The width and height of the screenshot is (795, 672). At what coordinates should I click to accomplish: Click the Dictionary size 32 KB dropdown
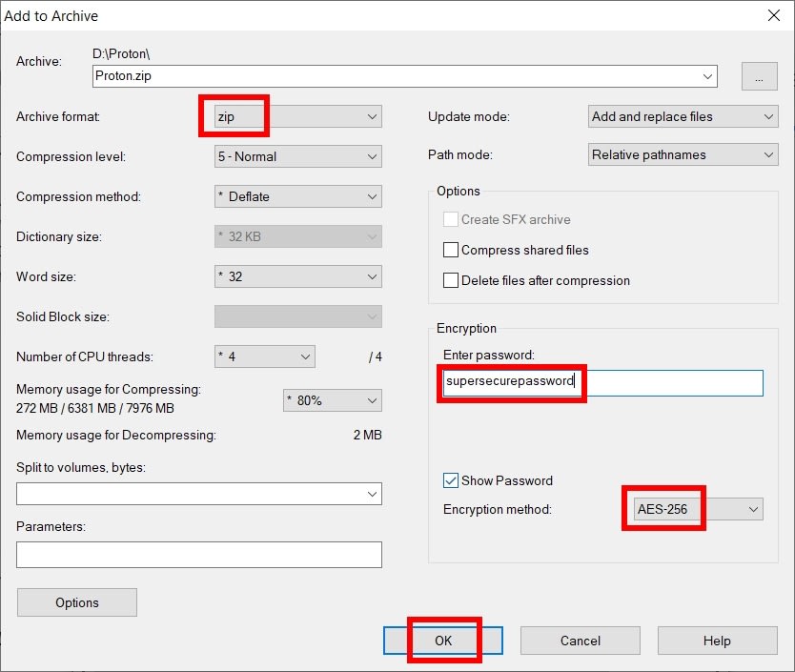tap(298, 236)
